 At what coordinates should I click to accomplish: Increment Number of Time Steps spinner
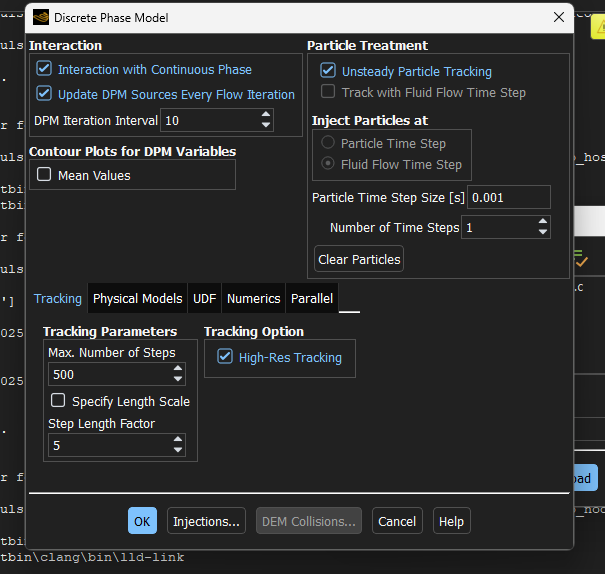tap(542, 223)
